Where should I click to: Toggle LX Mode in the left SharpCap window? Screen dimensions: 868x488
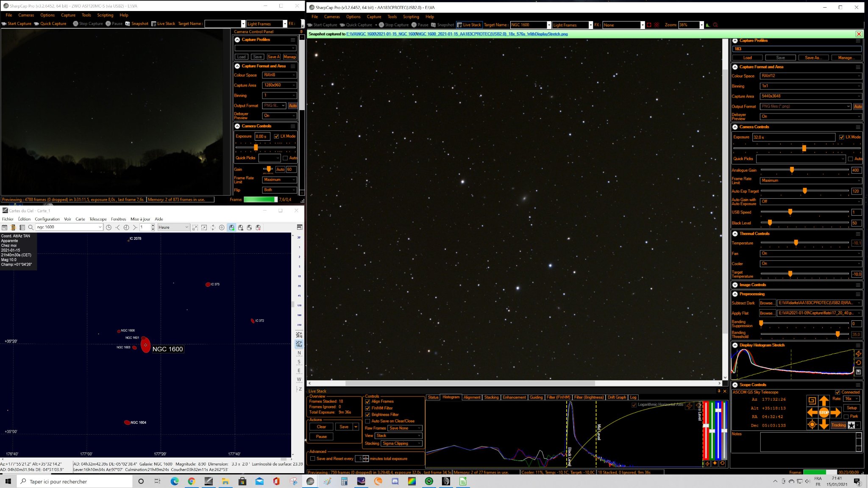click(x=276, y=136)
